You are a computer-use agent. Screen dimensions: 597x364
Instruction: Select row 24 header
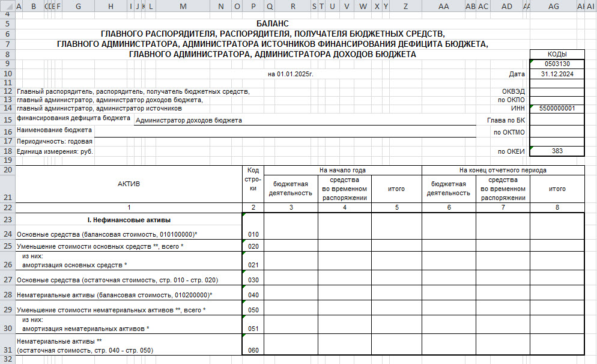[x=8, y=233]
